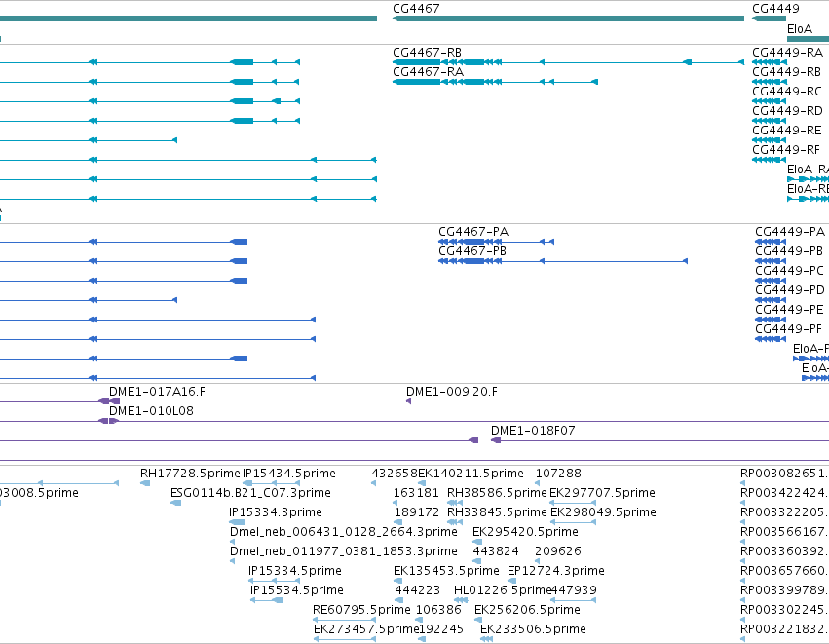This screenshot has width=829, height=644.
Task: Select the CG4449 gene label
Action: coord(775,9)
